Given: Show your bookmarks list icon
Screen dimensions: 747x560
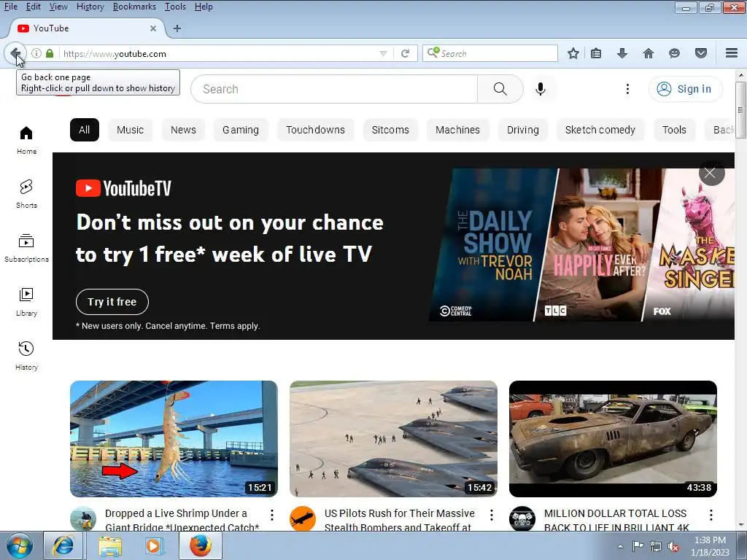Looking at the screenshot, I should click(596, 53).
